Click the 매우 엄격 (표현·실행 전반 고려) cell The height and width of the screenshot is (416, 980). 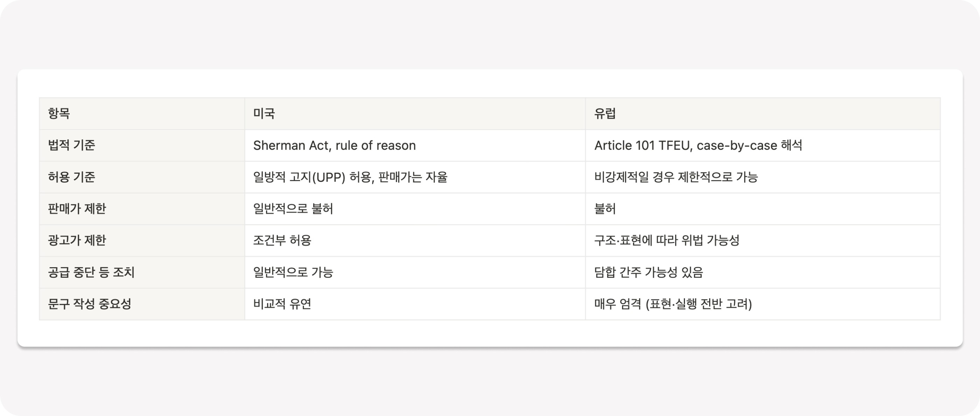[x=763, y=304]
